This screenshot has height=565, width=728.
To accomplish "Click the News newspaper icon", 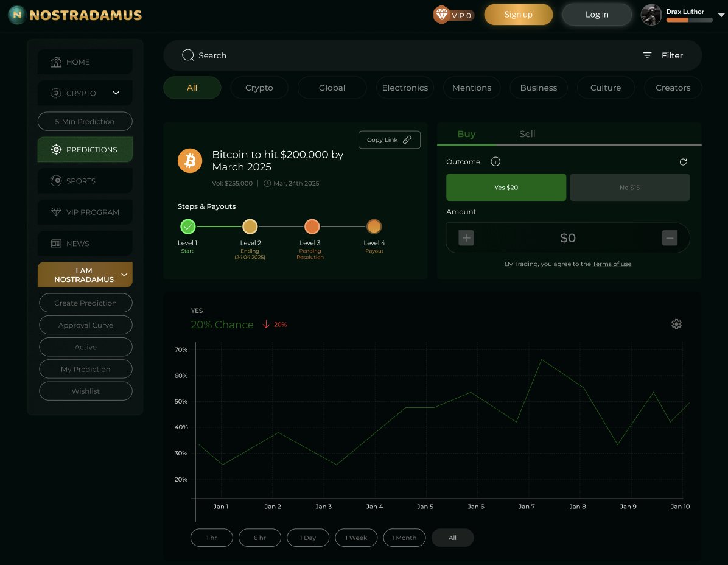I will (56, 244).
